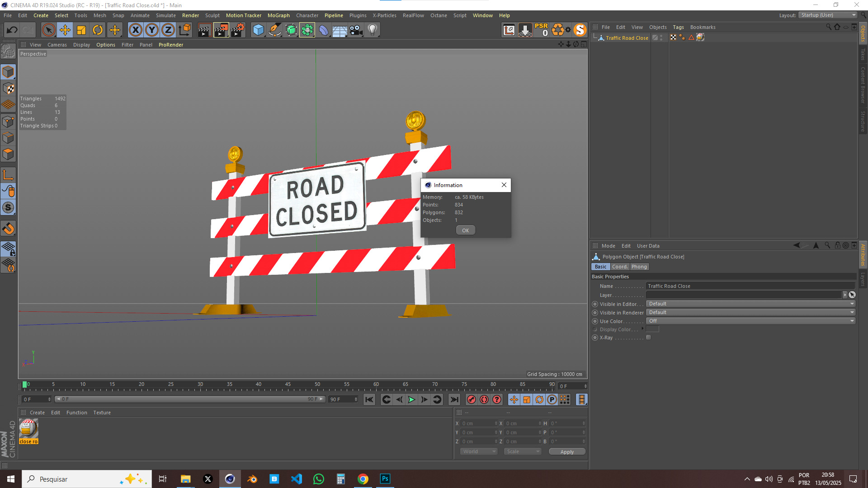Render to Picture Viewer

click(x=221, y=30)
